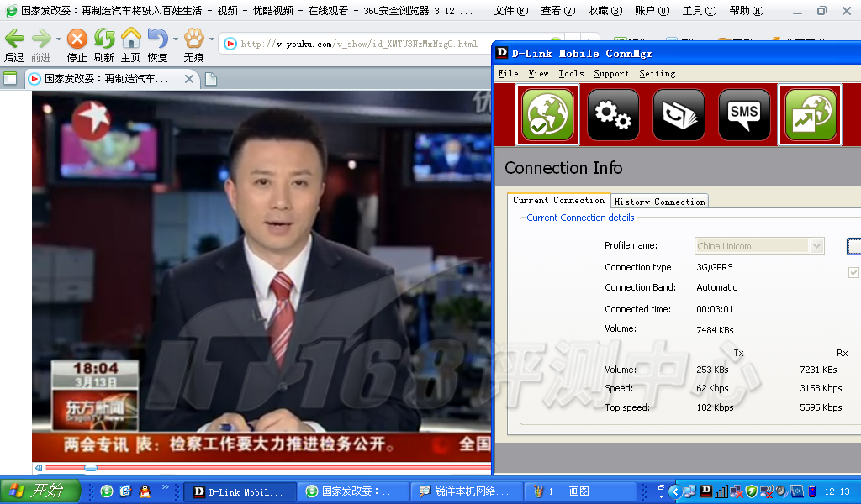Open the Support menu in D-Link
Screen dimensions: 861x504
[611, 73]
